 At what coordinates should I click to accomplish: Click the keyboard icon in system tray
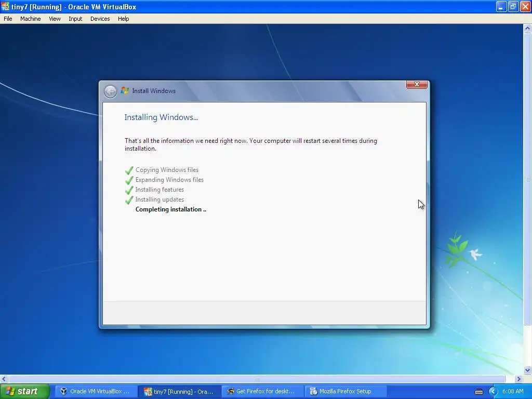click(x=478, y=392)
